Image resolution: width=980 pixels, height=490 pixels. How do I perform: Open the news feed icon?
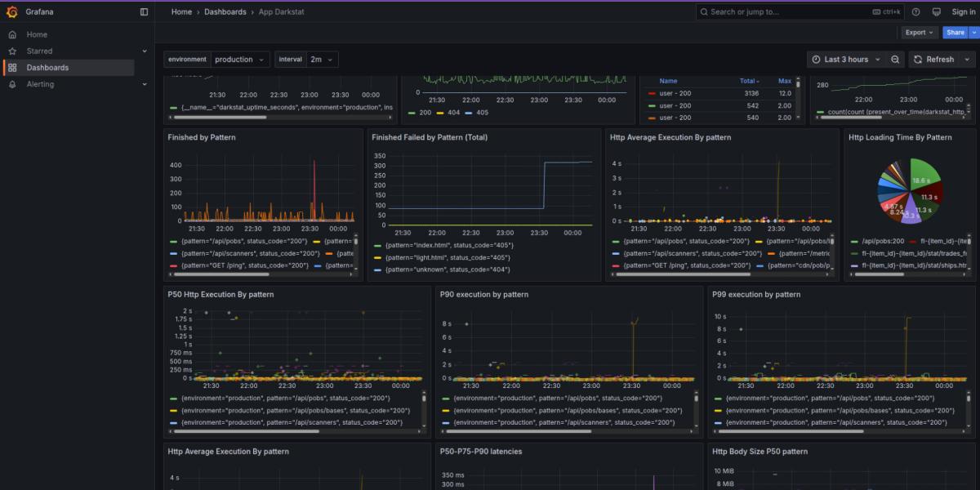tap(936, 11)
